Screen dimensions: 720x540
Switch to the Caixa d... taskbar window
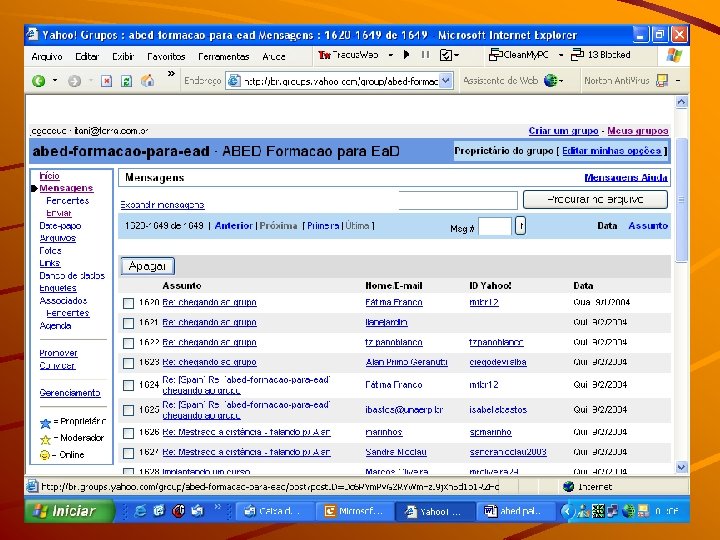[276, 511]
